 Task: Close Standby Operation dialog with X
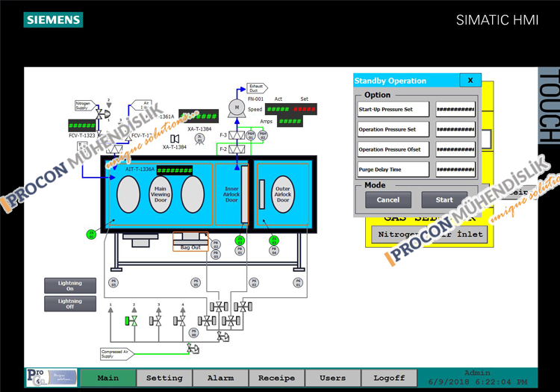click(470, 81)
